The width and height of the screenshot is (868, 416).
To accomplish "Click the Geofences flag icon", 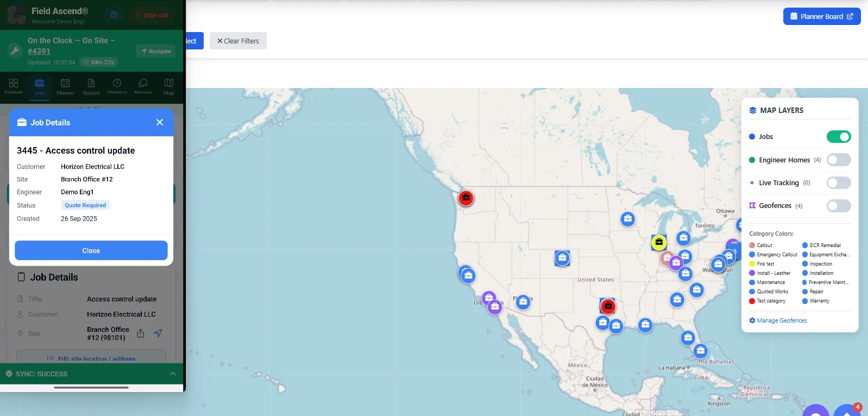I will click(752, 205).
